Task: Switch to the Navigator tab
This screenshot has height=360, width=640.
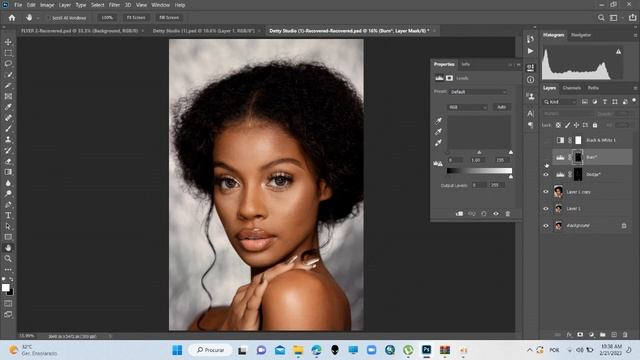Action: 581,35
